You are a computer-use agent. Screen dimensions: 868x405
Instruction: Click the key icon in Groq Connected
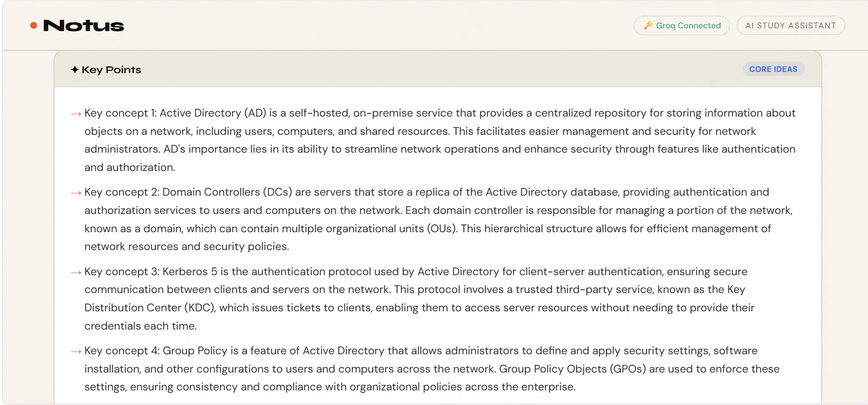pos(648,26)
